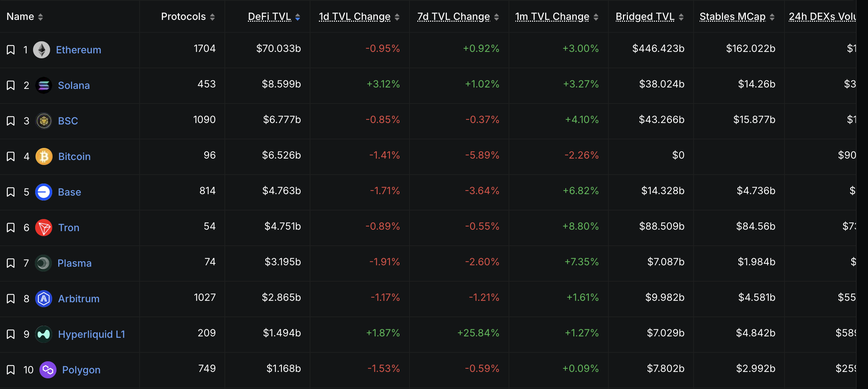
Task: Bookmark the Ethereum row
Action: coord(11,50)
